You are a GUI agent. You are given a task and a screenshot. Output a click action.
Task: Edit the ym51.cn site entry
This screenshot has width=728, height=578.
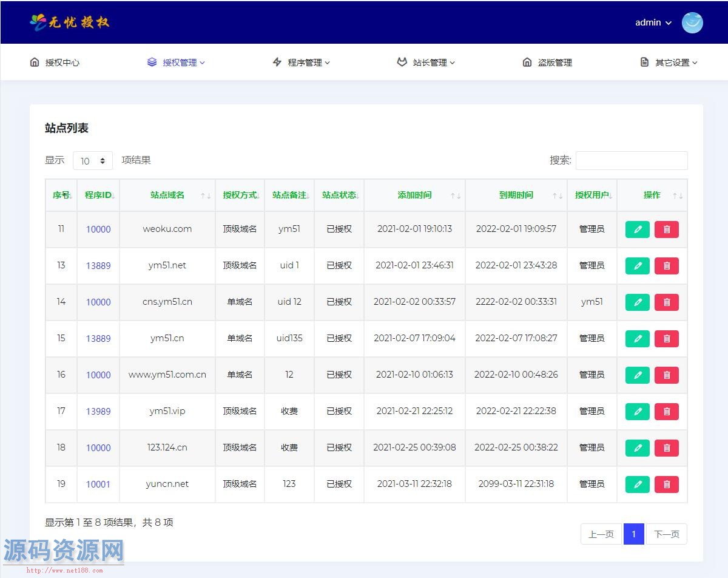point(637,339)
